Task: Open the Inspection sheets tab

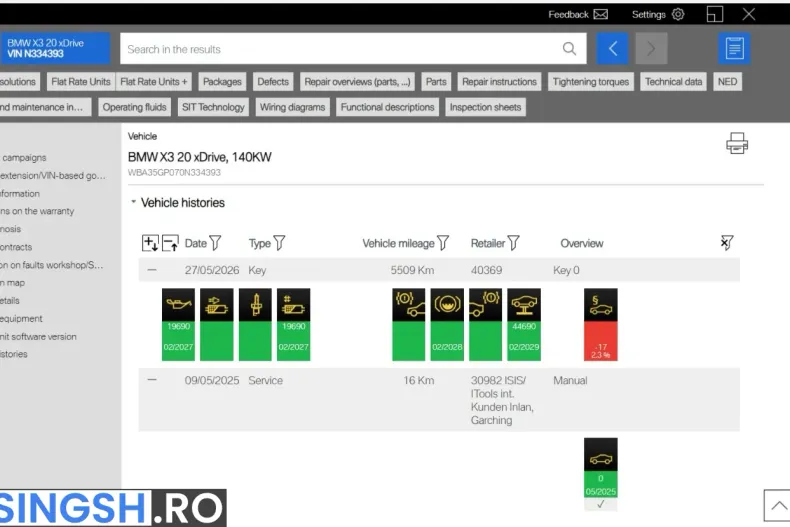Action: coord(485,107)
